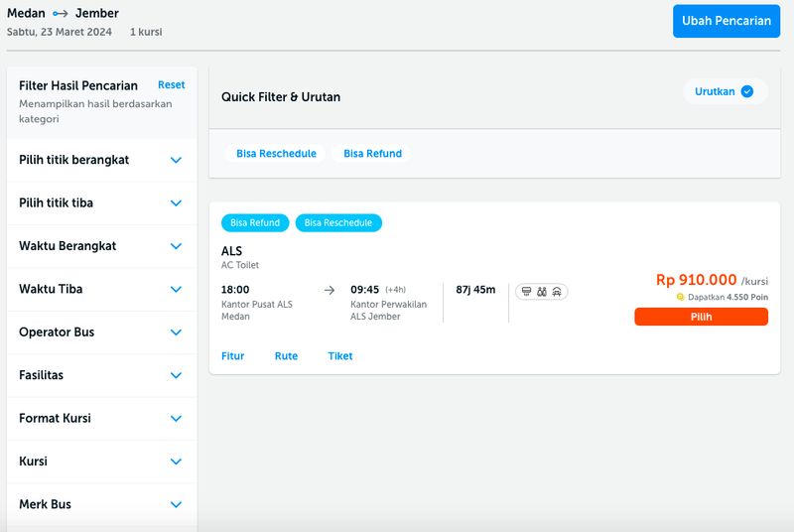Open the Urutkan sort option
794x532 pixels.
pos(725,91)
